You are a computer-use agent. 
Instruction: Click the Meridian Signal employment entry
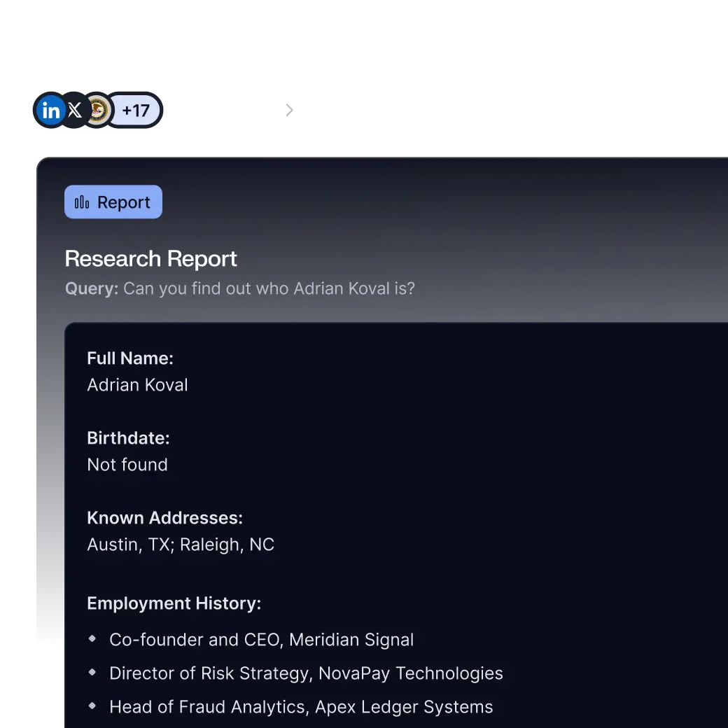point(262,639)
